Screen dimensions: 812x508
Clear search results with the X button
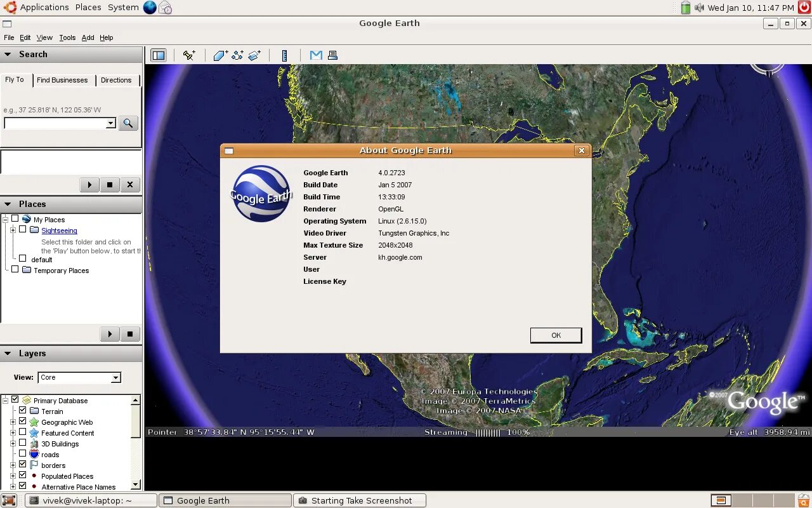pos(130,185)
